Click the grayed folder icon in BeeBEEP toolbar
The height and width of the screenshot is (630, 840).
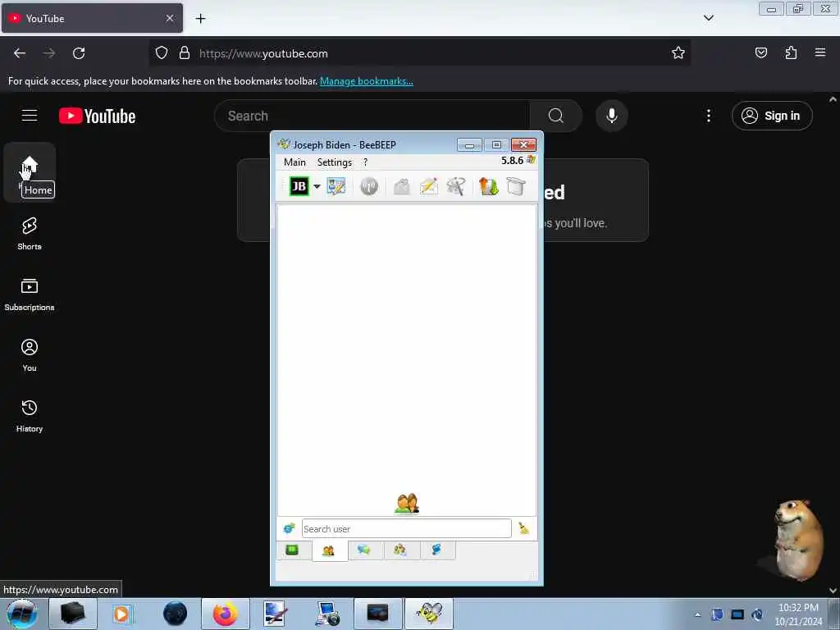[402, 186]
